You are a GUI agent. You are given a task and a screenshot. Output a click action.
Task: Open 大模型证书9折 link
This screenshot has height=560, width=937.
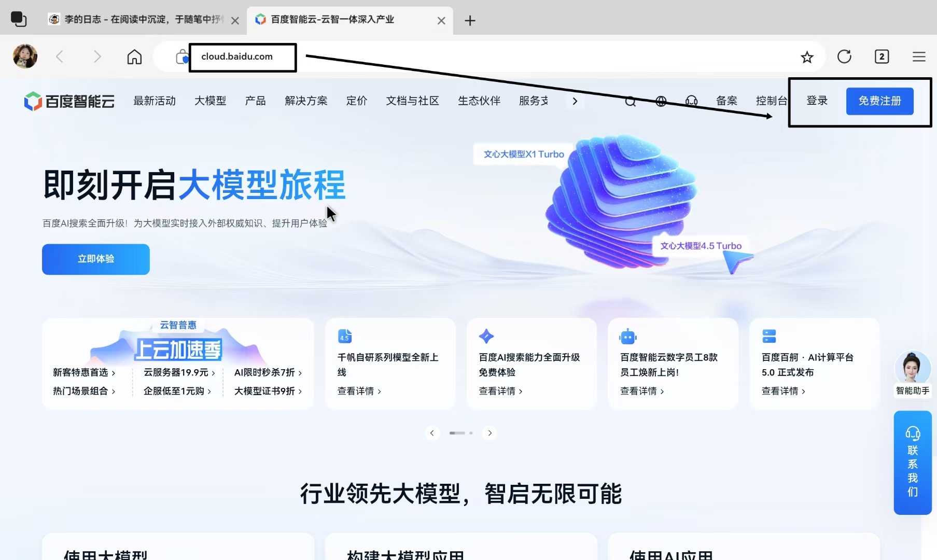coord(268,391)
